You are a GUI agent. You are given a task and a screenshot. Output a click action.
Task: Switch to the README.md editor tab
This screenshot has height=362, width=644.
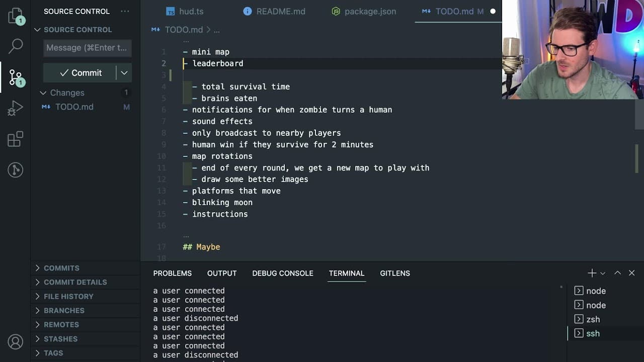coord(274,11)
